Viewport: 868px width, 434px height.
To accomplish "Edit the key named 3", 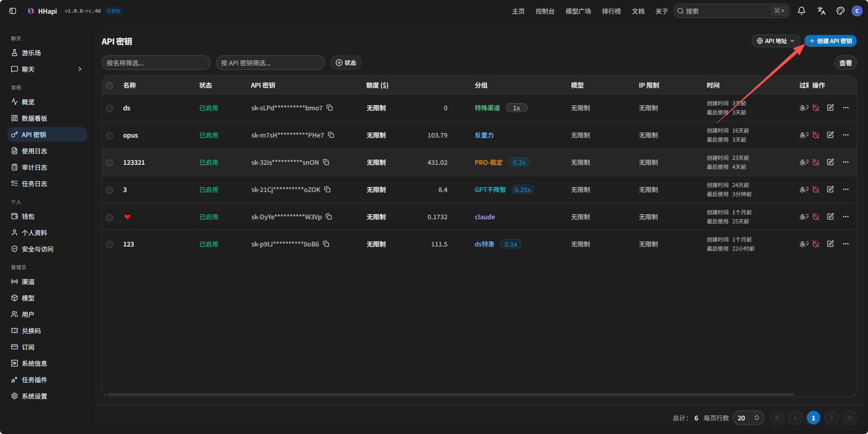I will (830, 189).
